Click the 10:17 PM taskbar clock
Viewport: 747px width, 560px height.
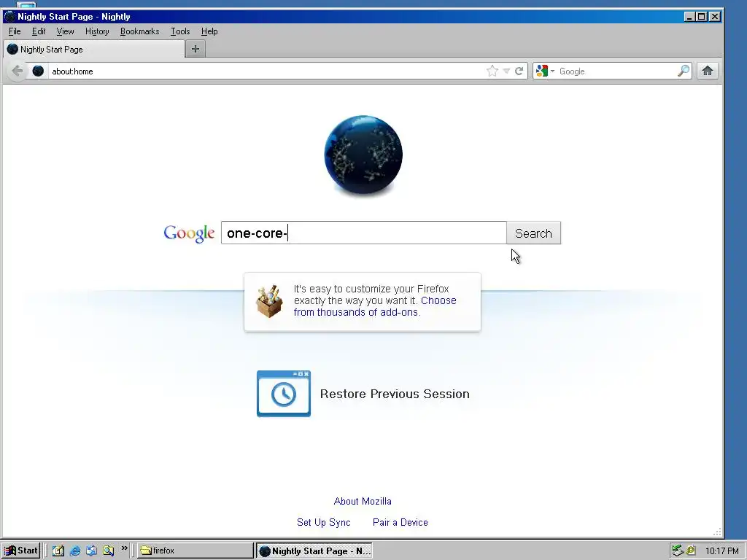721,551
